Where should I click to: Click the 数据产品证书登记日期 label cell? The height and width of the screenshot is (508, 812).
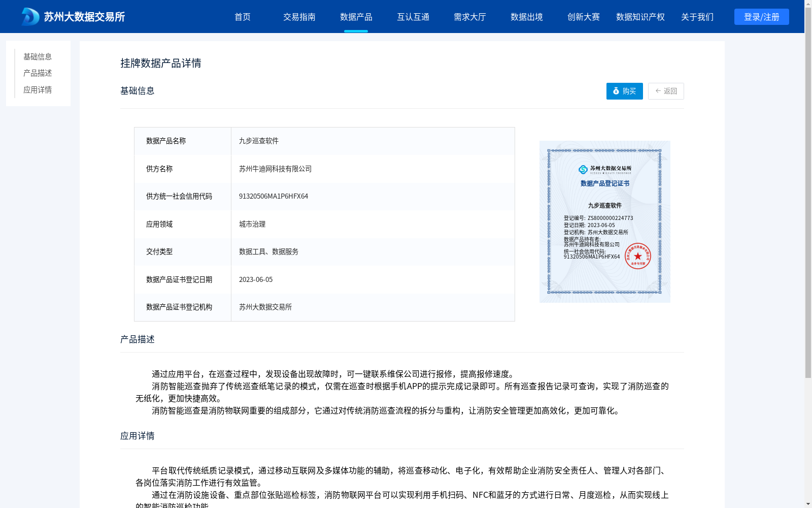(183, 279)
